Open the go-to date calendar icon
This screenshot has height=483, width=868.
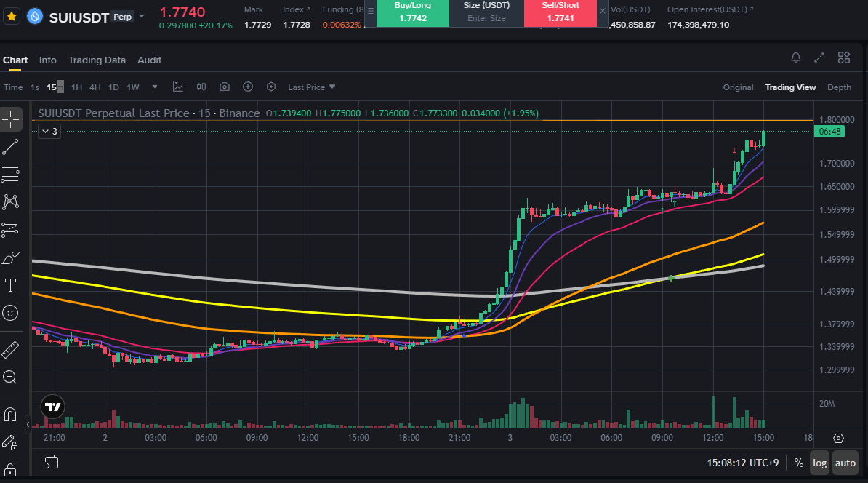pyautogui.click(x=51, y=463)
